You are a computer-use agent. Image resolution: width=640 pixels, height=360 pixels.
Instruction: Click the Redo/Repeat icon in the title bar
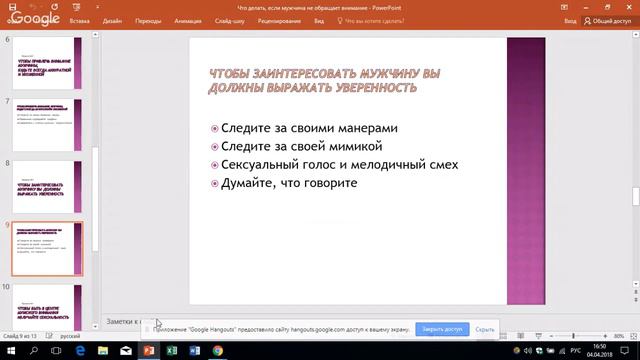55,7
